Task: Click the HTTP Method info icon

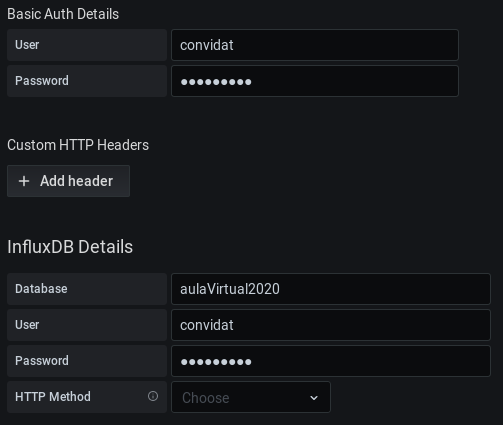Action: (153, 396)
